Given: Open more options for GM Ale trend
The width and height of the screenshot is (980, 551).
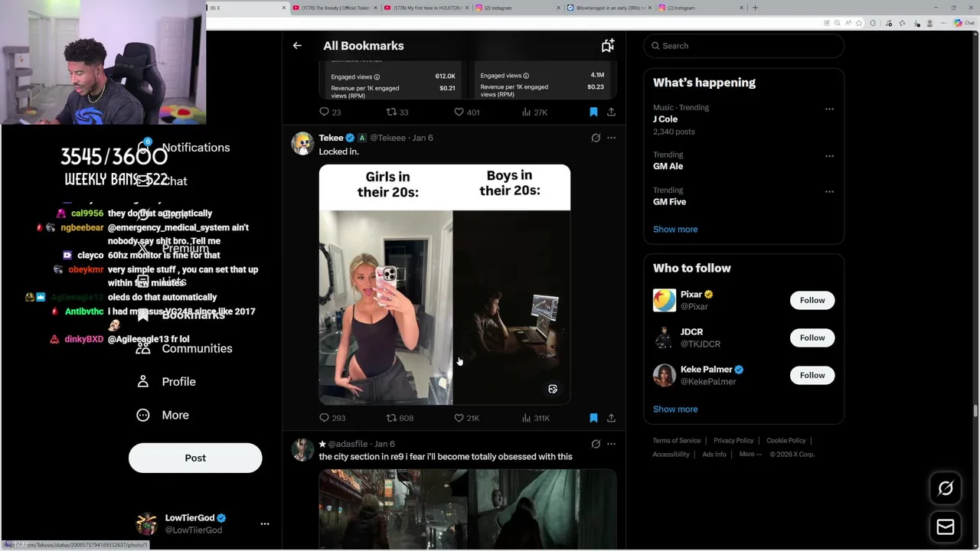Looking at the screenshot, I should [x=829, y=156].
